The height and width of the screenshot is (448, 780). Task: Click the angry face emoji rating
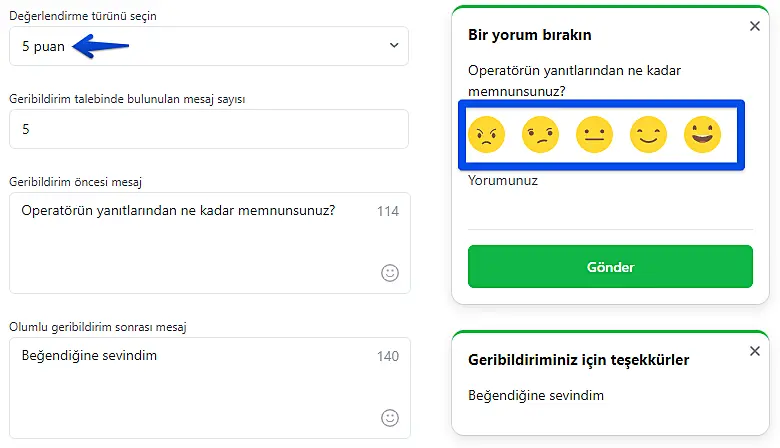486,134
